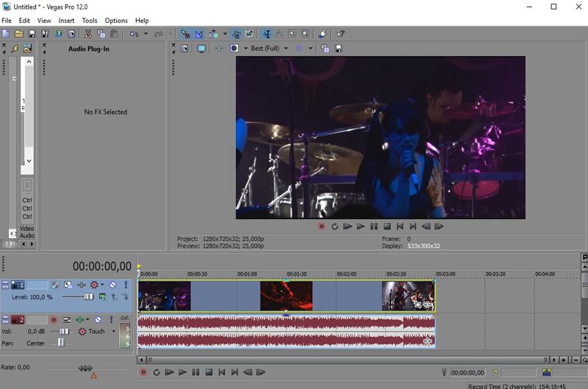Viewport: 588px width, 389px height.
Task: Click Play button below the video preview
Action: click(361, 226)
